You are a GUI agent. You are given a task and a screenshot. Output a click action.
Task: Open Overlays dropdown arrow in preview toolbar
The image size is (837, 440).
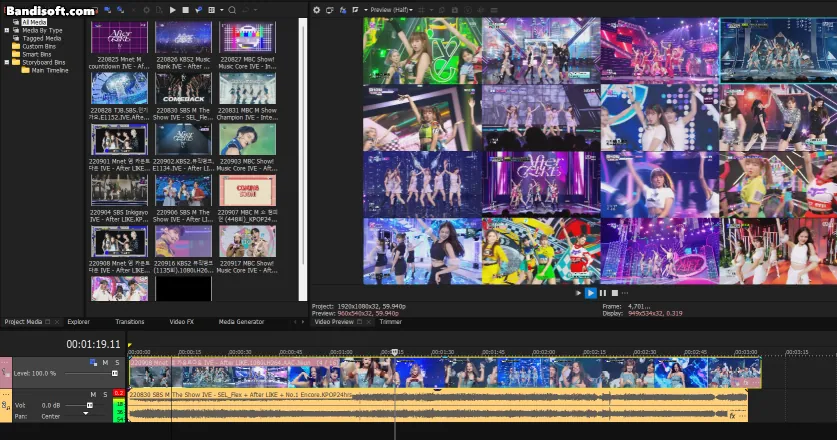click(x=431, y=10)
